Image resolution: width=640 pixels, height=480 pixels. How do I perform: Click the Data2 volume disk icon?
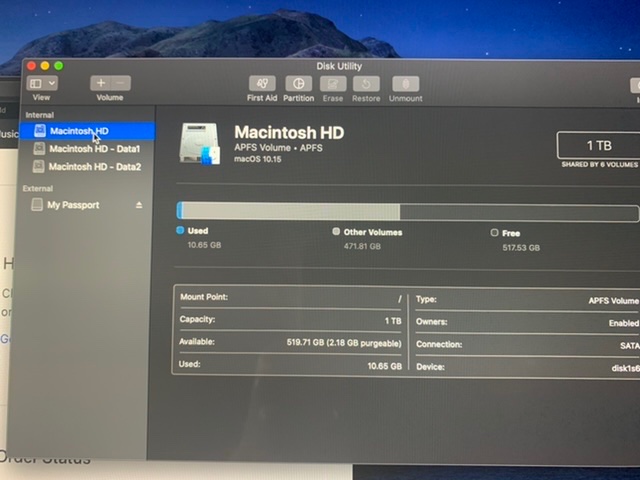(x=38, y=166)
